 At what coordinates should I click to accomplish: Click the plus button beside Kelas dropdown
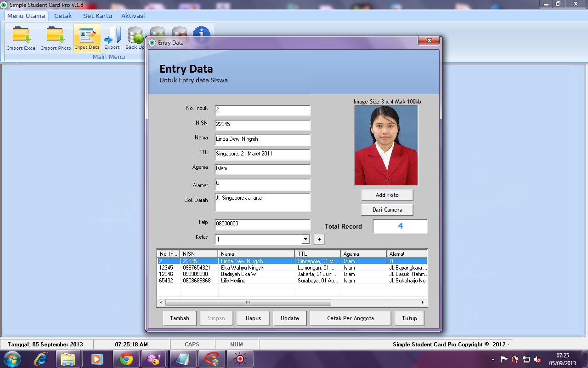tap(319, 239)
